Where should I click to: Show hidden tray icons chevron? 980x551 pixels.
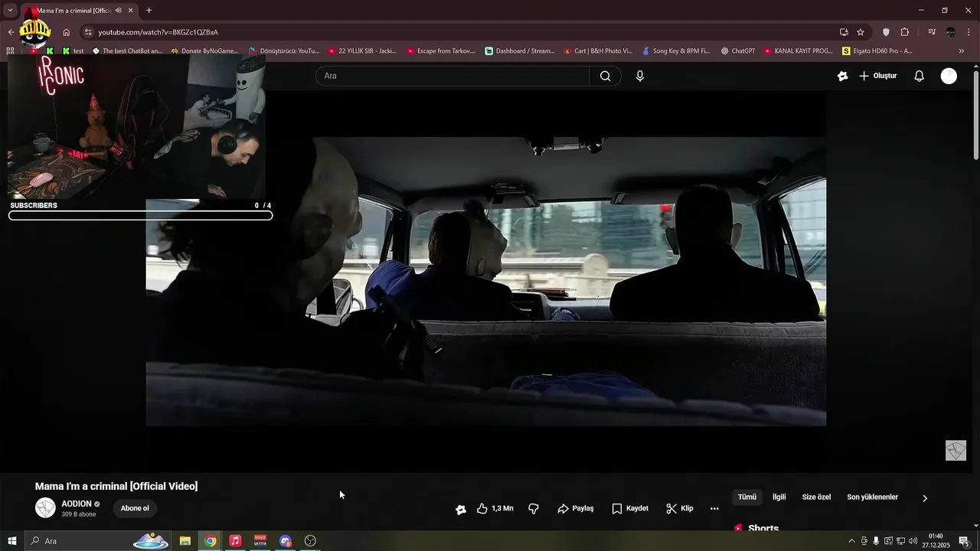[851, 541]
